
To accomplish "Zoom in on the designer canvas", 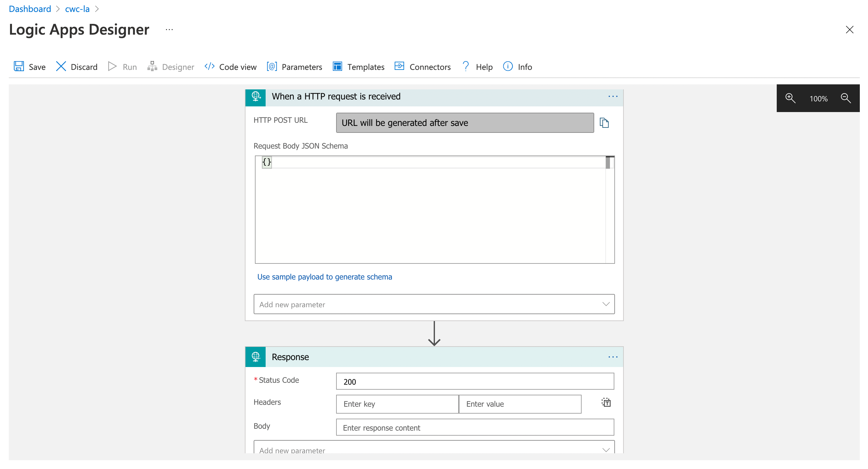I will [x=790, y=98].
